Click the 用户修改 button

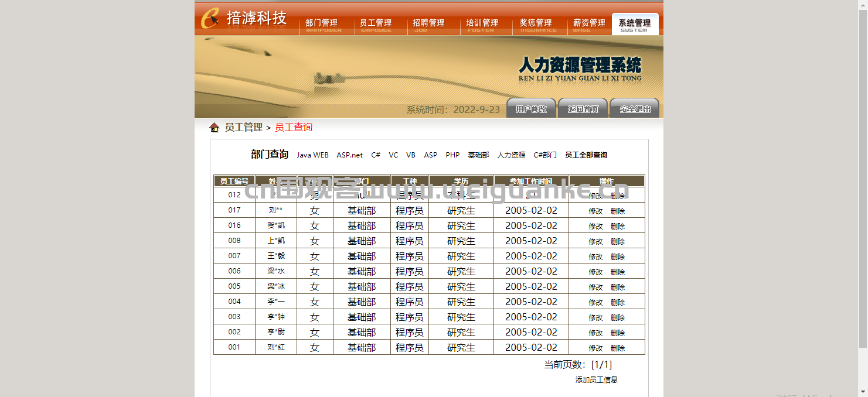click(x=531, y=108)
